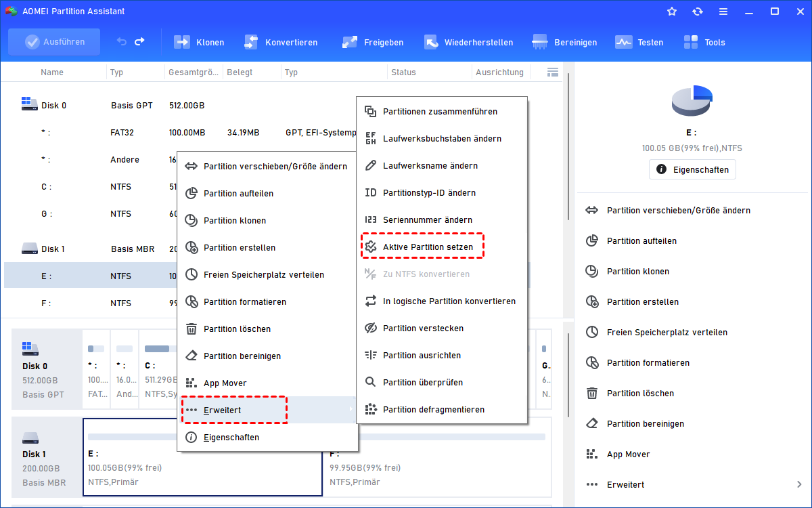Choose Partition defragmentieren in submenu

442,410
